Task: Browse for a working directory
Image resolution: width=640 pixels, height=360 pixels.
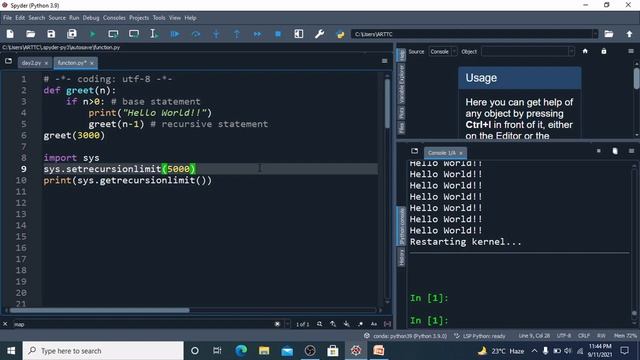Action: (609, 34)
